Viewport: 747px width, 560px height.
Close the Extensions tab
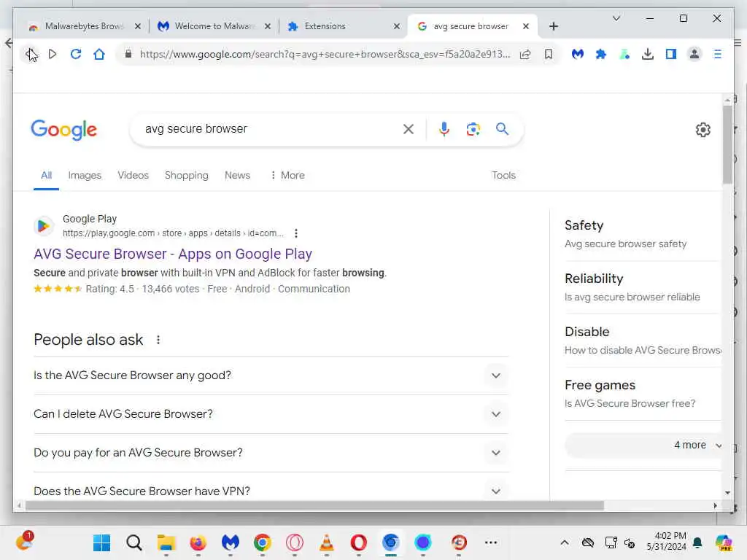[396, 27]
